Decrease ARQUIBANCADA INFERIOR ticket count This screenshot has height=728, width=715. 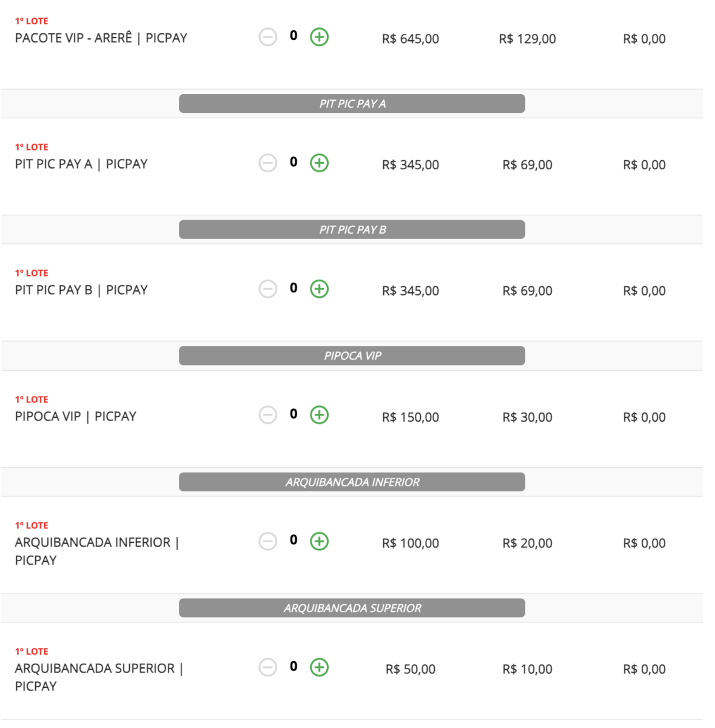(x=267, y=541)
